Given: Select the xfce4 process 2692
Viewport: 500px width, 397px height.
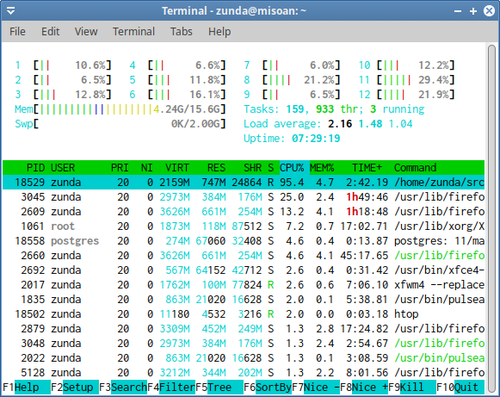Looking at the screenshot, I should 244,270.
